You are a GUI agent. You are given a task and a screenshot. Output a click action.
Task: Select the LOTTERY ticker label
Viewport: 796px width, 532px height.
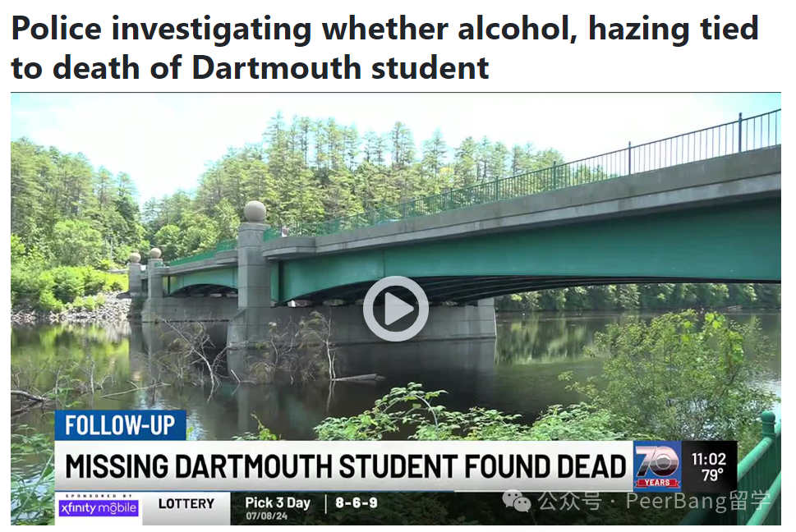[x=186, y=503]
